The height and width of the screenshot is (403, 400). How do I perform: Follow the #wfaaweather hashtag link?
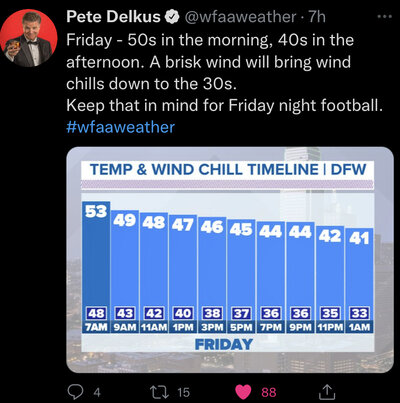click(x=121, y=127)
